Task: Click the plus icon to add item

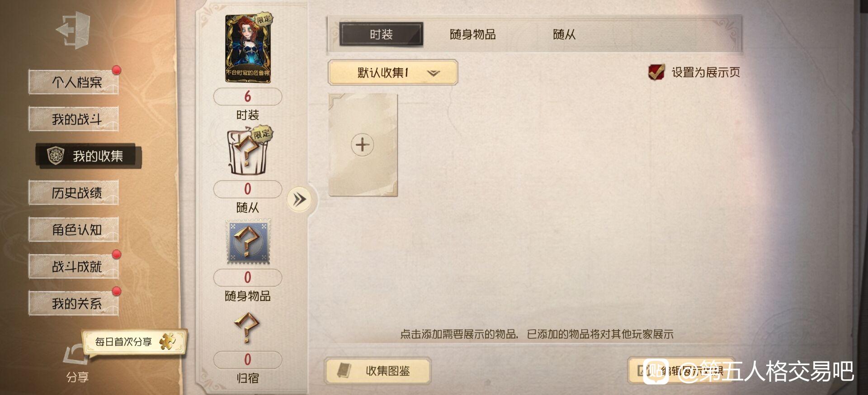Action: coord(363,145)
